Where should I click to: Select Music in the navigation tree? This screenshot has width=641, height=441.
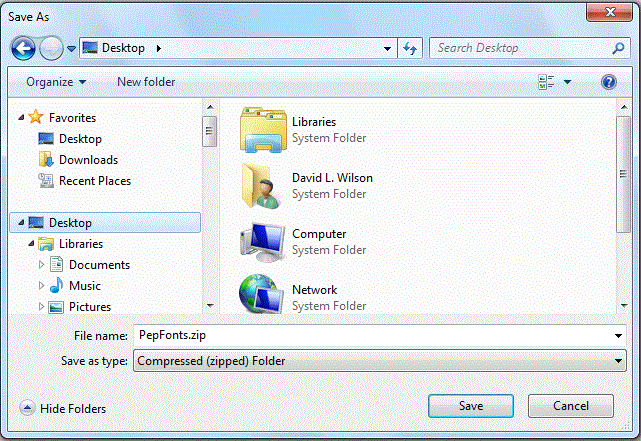tap(85, 286)
